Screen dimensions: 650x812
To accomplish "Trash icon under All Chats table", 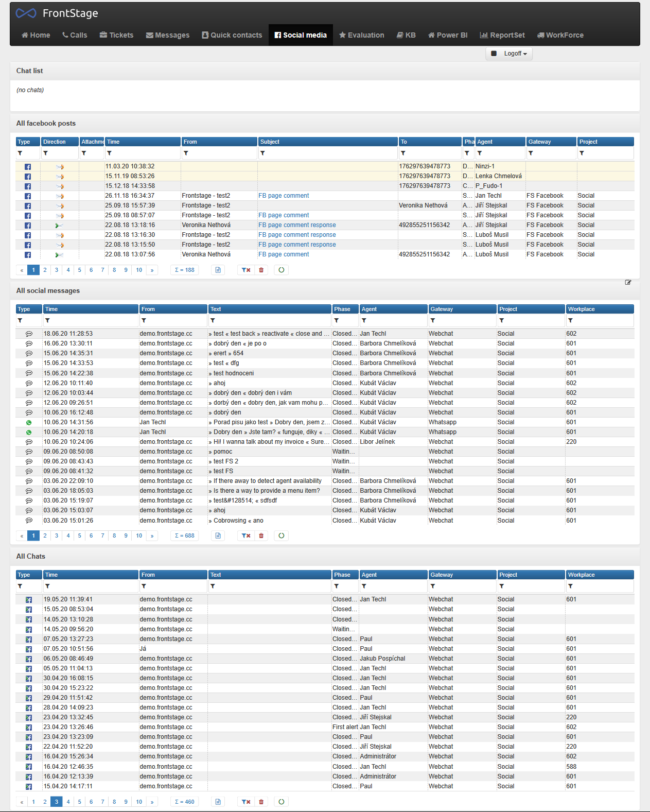I will 261,802.
